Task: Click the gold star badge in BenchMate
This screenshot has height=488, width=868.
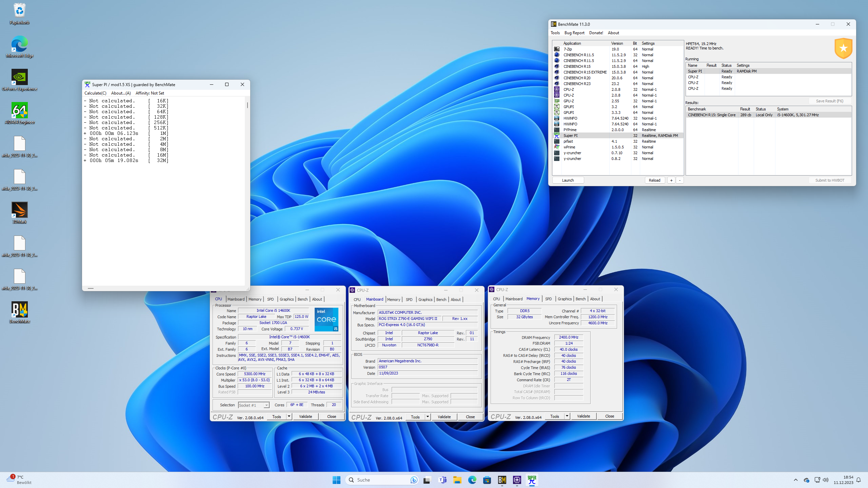Action: [844, 48]
